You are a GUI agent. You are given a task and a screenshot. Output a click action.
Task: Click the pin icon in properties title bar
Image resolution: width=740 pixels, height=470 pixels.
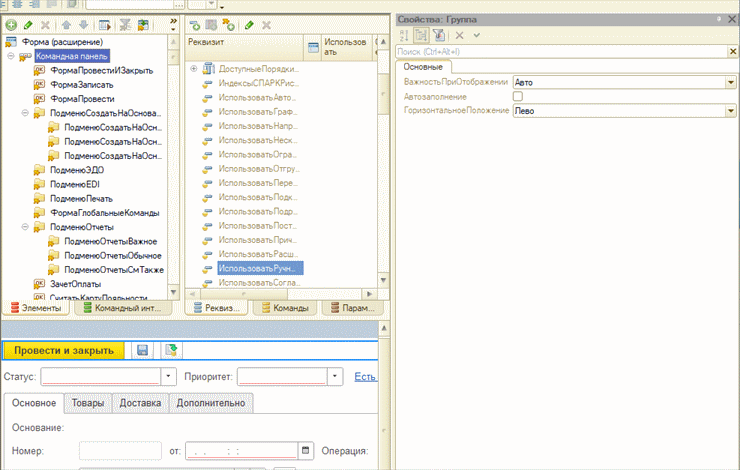pyautogui.click(x=719, y=19)
